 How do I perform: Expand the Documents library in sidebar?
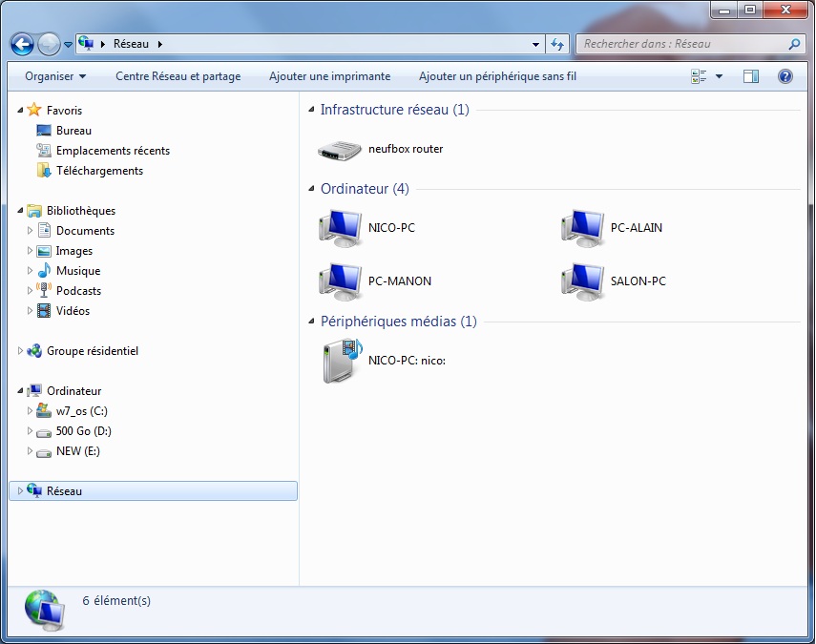[x=30, y=230]
